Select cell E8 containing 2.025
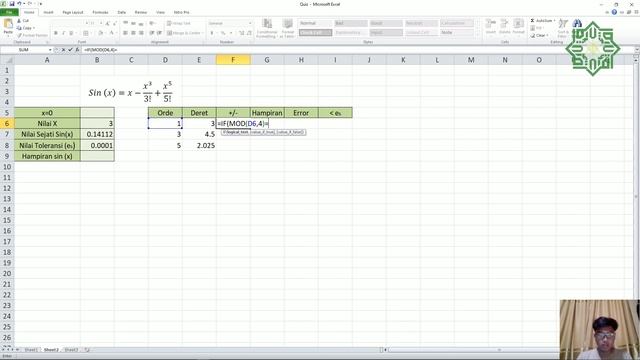Screen dimensions: 640x360 click(199, 145)
